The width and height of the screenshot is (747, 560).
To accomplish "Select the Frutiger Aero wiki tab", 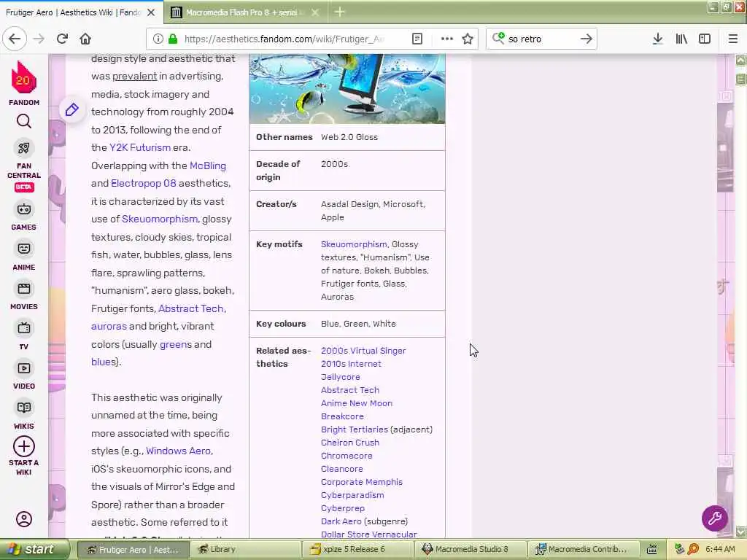I will pos(74,12).
